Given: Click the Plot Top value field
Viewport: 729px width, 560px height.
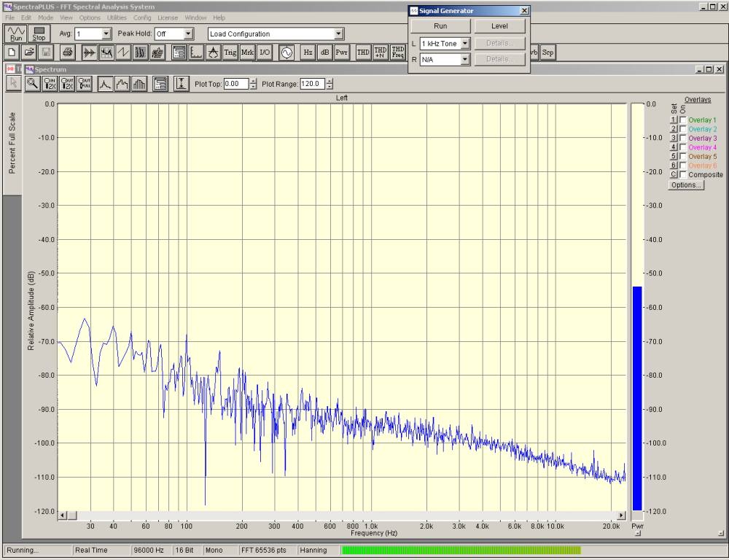Looking at the screenshot, I should [x=236, y=84].
